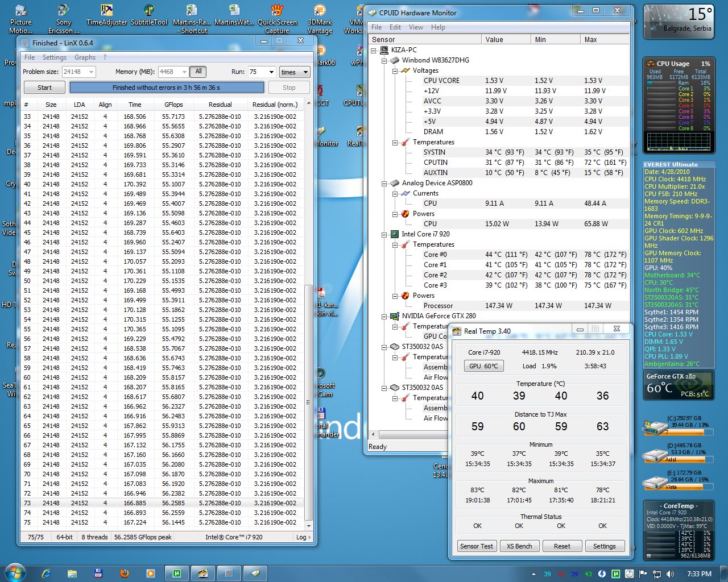Switch to the LinX taskbar button
This screenshot has height=582, width=728.
click(x=230, y=573)
